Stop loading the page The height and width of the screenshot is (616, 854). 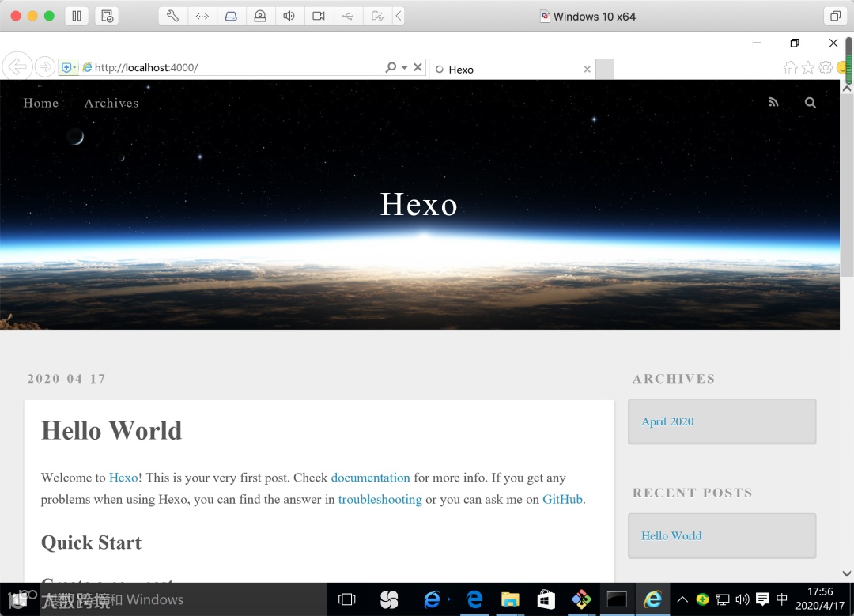coord(418,67)
